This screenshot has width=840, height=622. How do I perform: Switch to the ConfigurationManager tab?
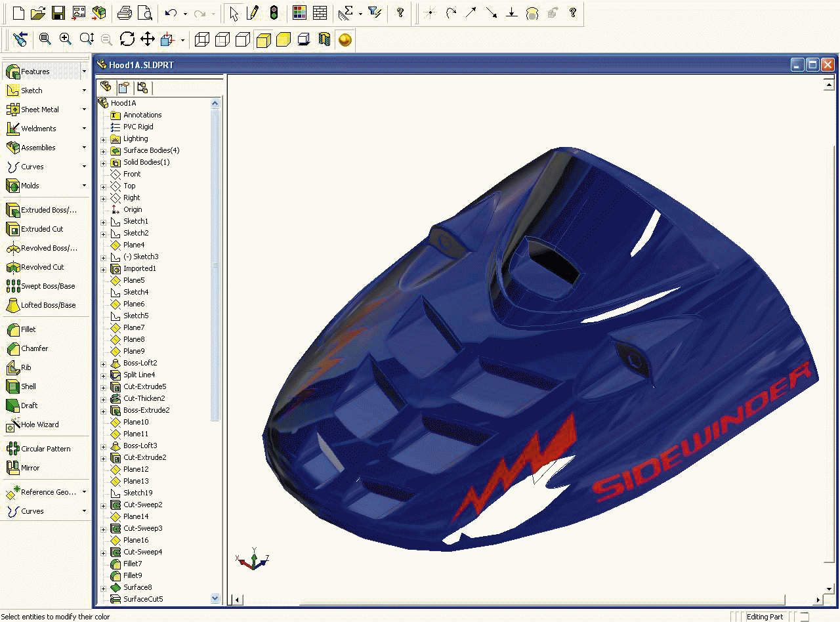click(x=142, y=87)
